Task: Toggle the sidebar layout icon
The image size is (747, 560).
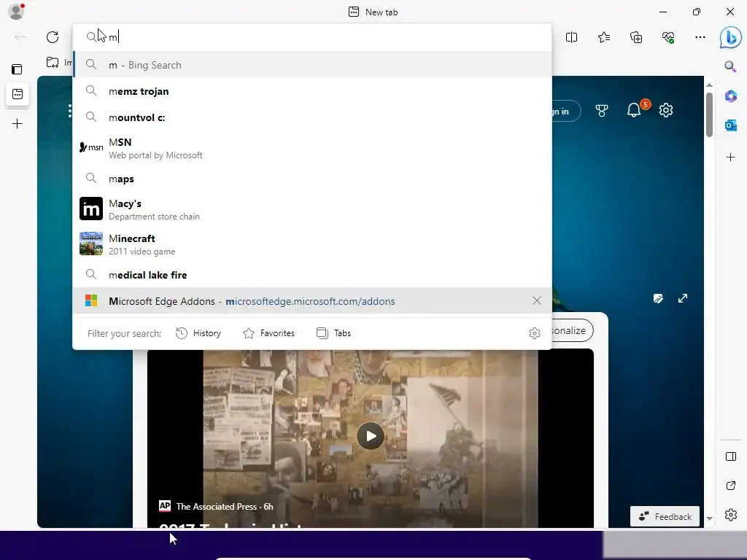Action: [x=731, y=456]
